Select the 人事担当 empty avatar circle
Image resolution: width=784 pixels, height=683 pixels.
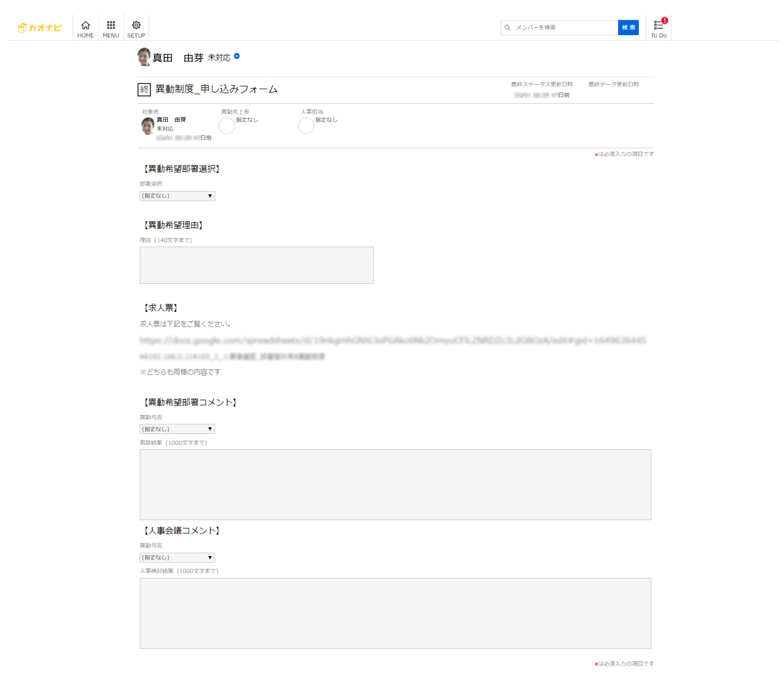click(x=306, y=126)
